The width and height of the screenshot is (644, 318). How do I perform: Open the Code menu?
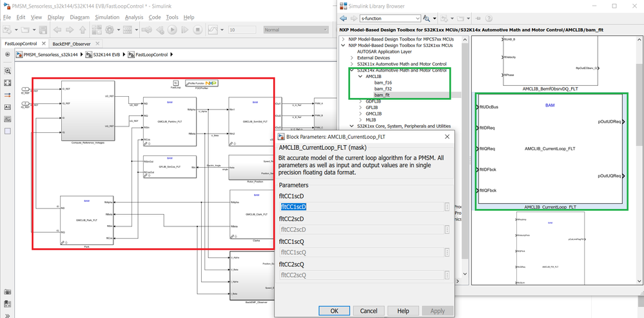point(155,17)
